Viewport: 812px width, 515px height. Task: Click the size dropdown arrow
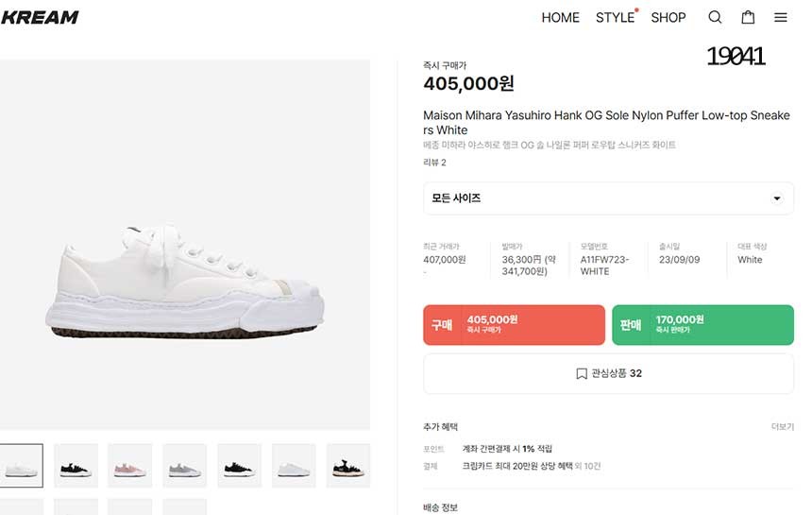tap(777, 198)
